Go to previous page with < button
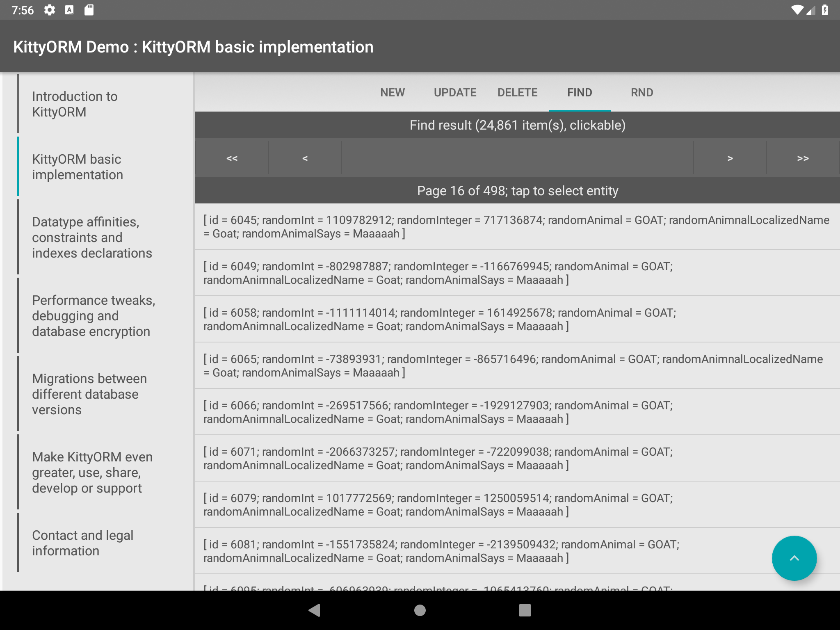This screenshot has width=840, height=630. [x=305, y=158]
